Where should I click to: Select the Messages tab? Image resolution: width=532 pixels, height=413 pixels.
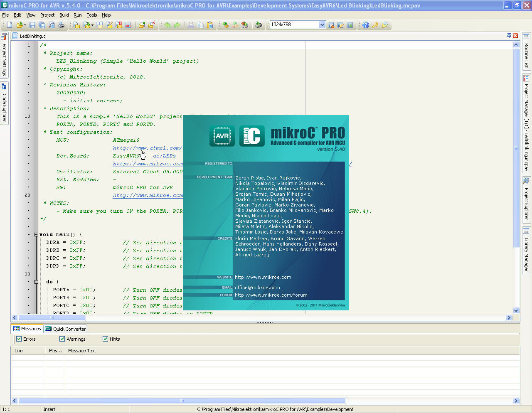[x=27, y=329]
